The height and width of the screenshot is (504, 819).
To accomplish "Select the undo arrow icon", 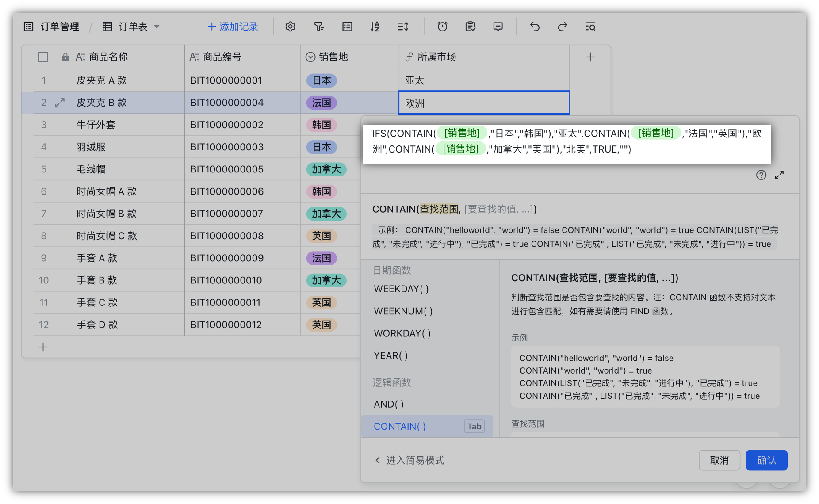I will pos(534,27).
